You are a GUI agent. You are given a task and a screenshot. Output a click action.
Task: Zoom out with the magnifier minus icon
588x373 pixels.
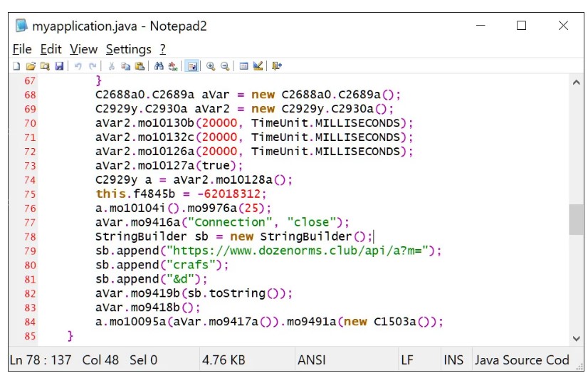click(225, 66)
